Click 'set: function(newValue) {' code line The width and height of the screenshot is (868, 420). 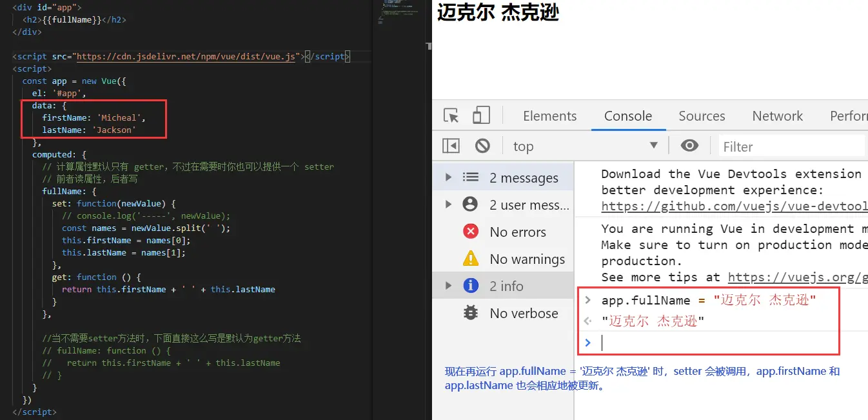[114, 203]
